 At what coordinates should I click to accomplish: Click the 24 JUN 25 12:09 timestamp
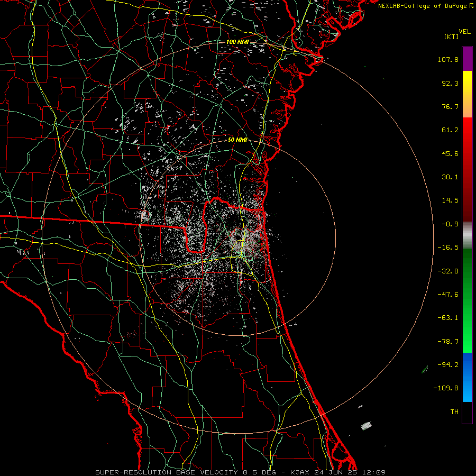(x=349, y=472)
